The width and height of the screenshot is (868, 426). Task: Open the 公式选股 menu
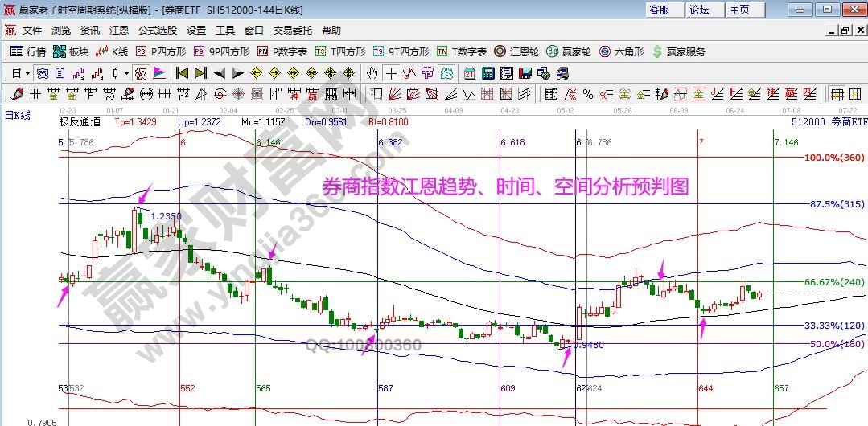pyautogui.click(x=158, y=31)
